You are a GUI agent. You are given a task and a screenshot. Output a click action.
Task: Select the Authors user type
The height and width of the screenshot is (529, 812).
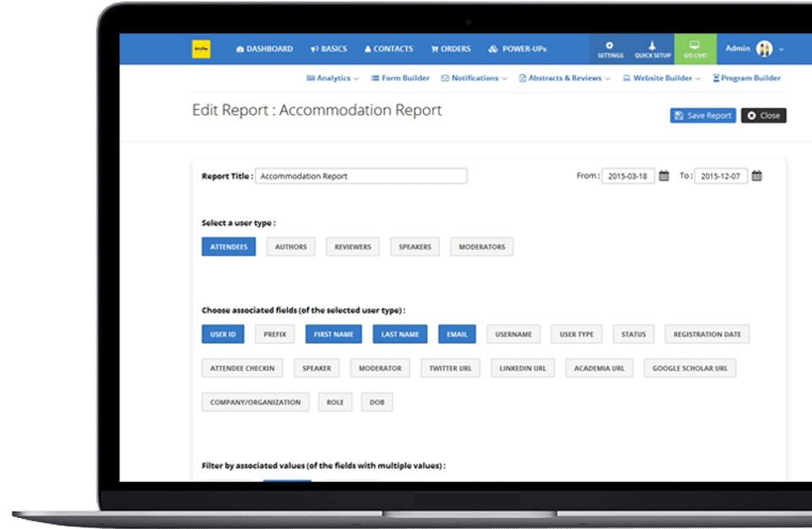click(290, 246)
